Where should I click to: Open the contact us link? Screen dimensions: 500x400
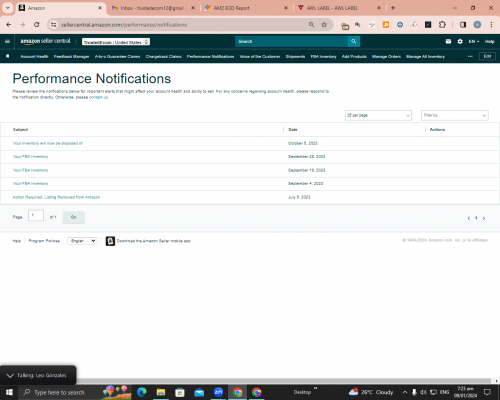[98, 97]
